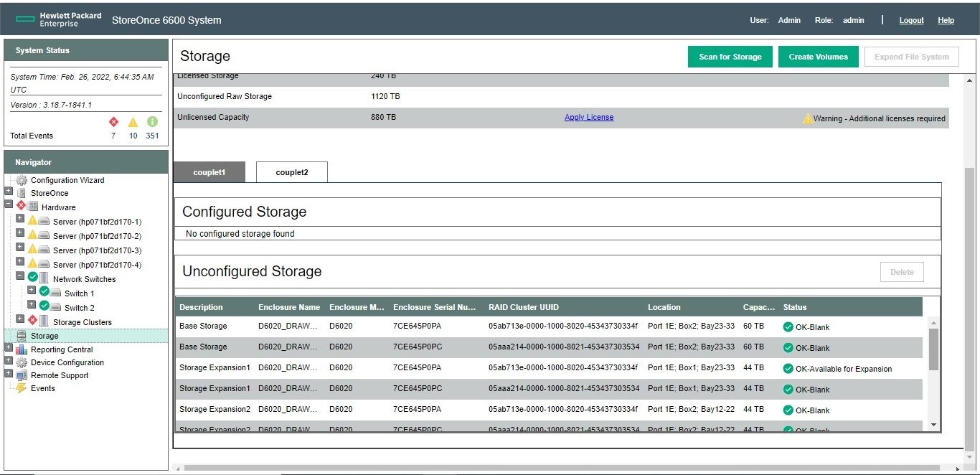Expand the StoreOnce tree node

9,192
